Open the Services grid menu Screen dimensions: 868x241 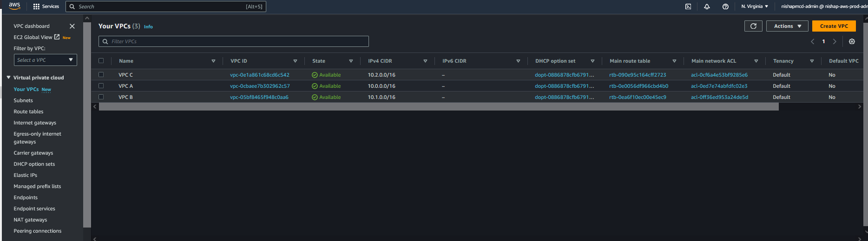[46, 7]
